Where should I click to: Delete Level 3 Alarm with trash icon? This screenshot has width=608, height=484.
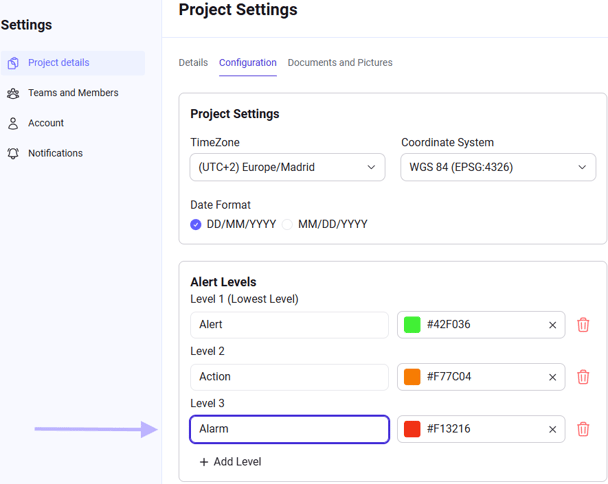click(583, 429)
